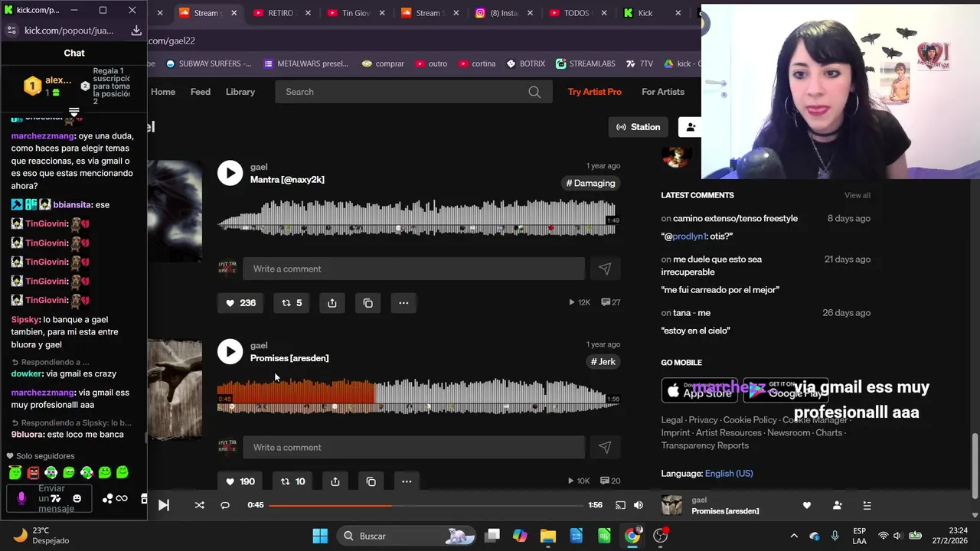The height and width of the screenshot is (551, 980).
Task: Skip to next track in player bar
Action: (164, 505)
